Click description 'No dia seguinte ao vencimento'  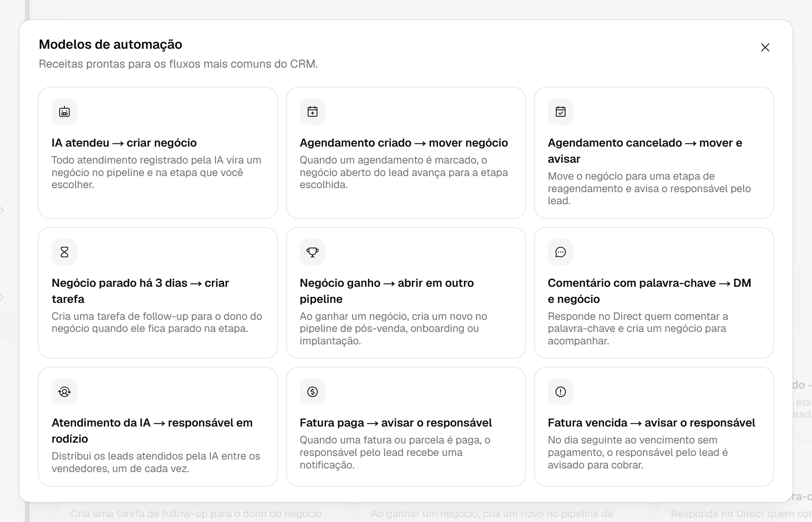[x=638, y=452]
